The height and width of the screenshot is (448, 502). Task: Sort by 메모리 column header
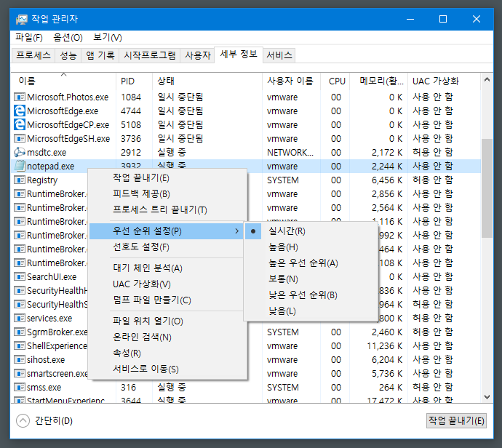[x=379, y=81]
